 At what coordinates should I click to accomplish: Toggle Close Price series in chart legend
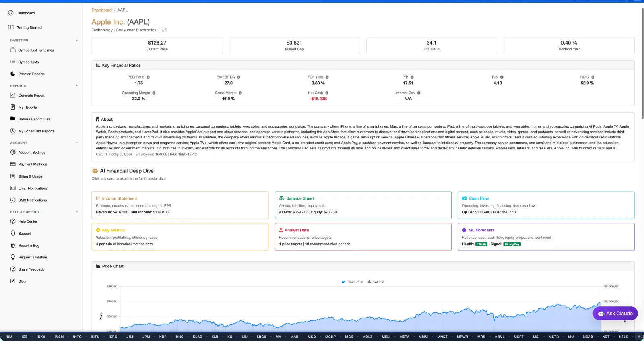352,282
